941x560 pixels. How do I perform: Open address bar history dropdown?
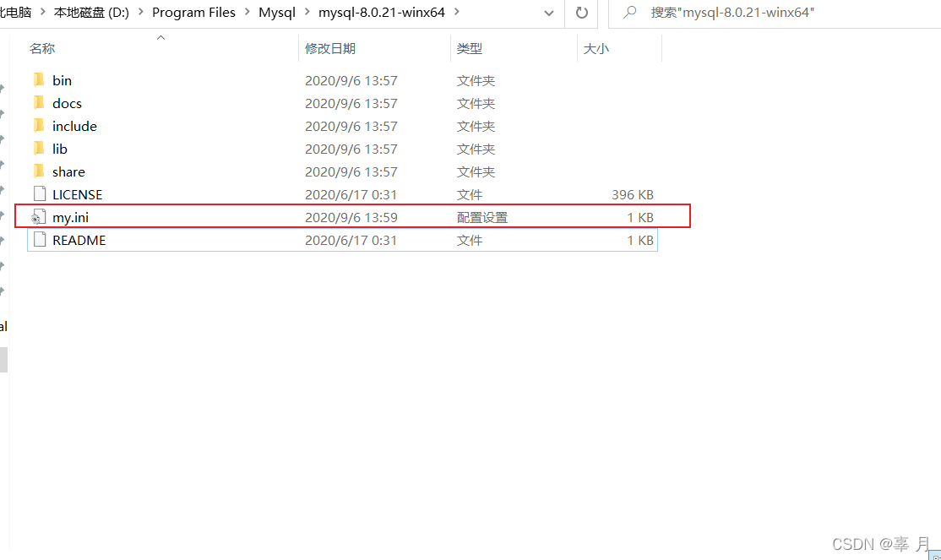tap(548, 13)
